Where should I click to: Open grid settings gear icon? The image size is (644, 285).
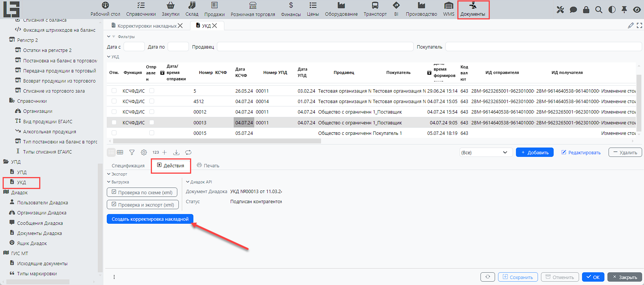click(x=144, y=152)
